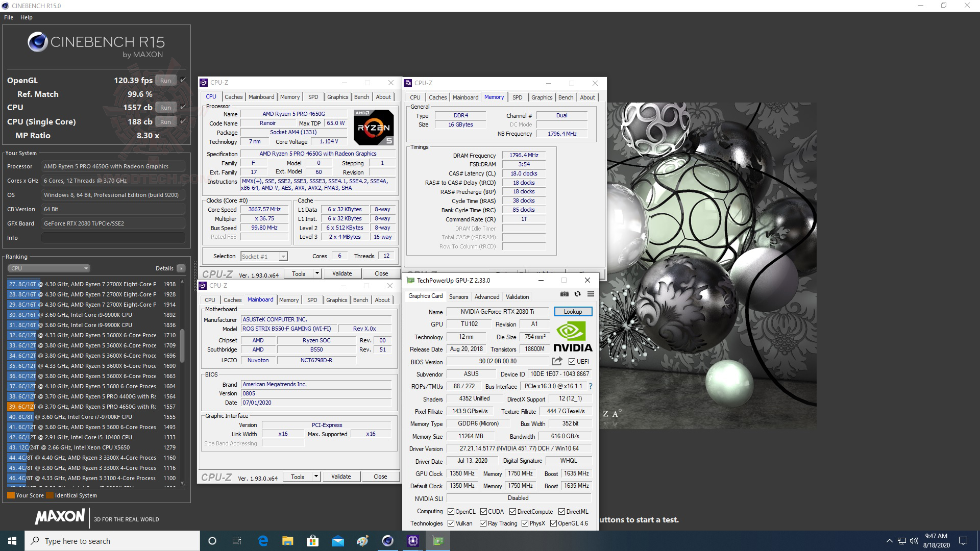Expand the Socket #1 selection dropdown
The height and width of the screenshot is (551, 980).
click(283, 257)
